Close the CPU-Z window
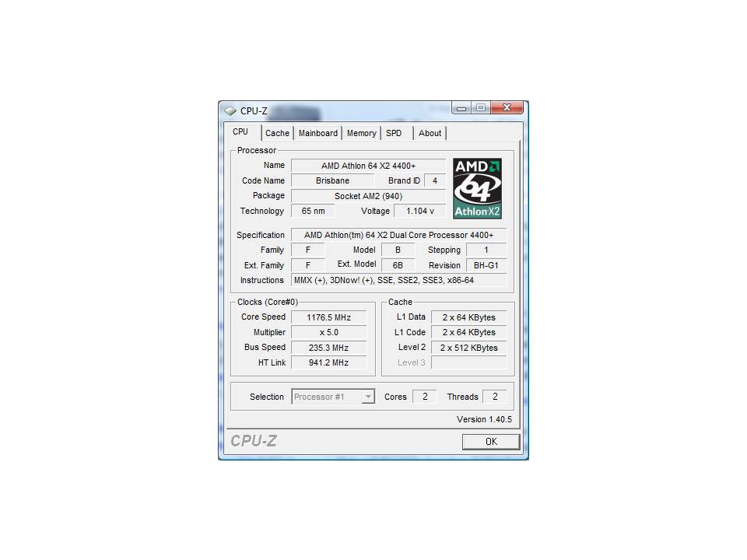 pyautogui.click(x=507, y=108)
